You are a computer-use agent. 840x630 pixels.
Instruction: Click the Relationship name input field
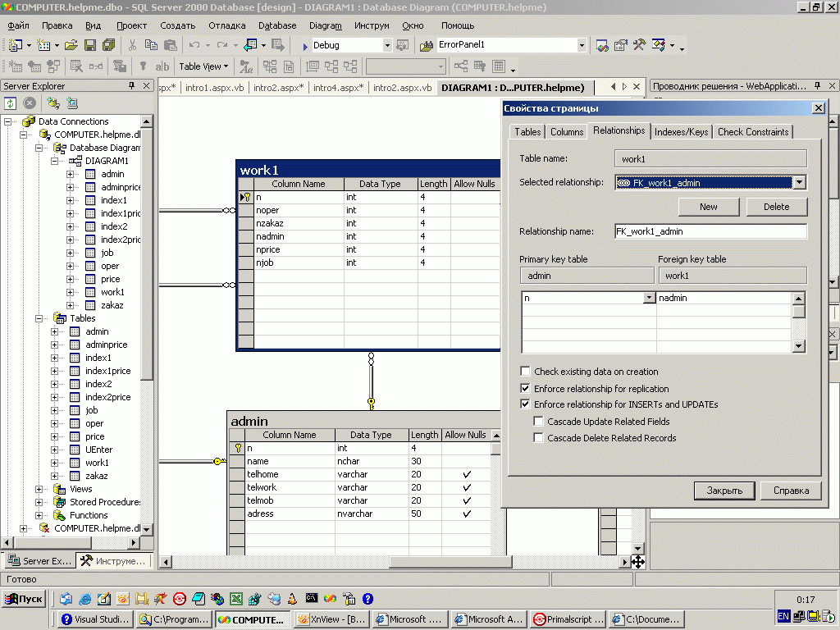[x=710, y=231]
